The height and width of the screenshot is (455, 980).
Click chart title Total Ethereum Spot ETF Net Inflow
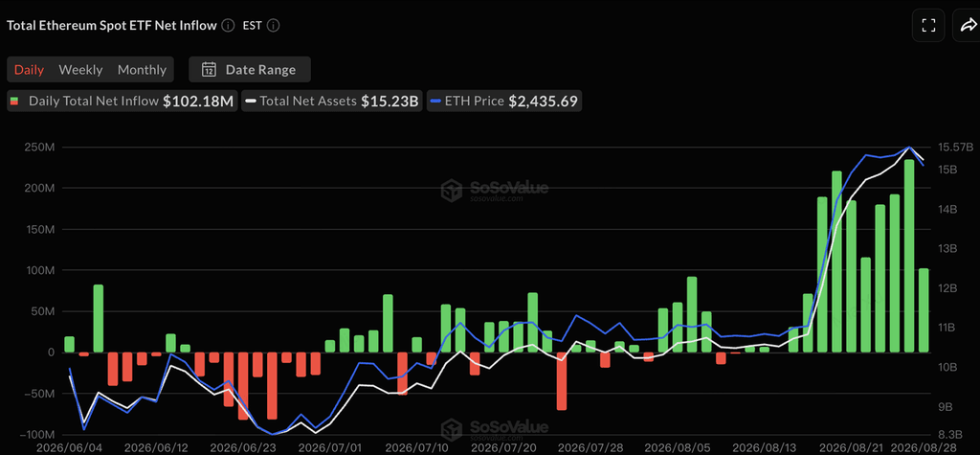click(111, 26)
